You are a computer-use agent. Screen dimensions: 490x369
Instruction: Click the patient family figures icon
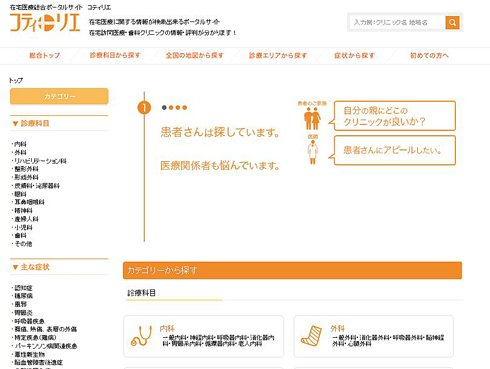[312, 119]
